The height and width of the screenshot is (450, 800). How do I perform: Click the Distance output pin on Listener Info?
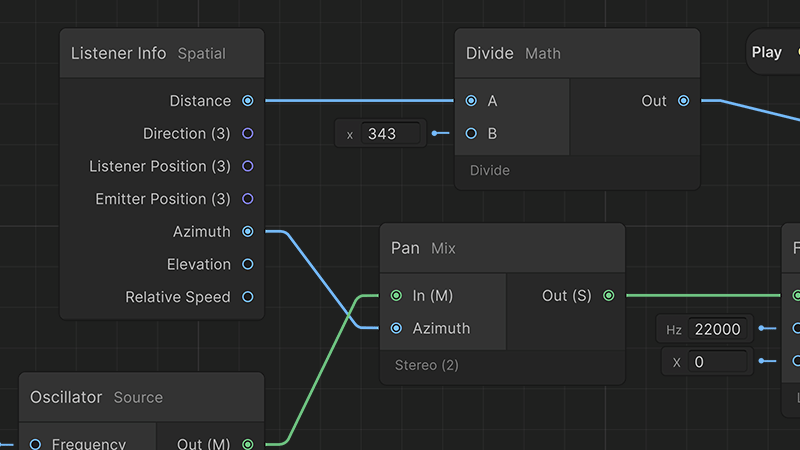coord(247,101)
